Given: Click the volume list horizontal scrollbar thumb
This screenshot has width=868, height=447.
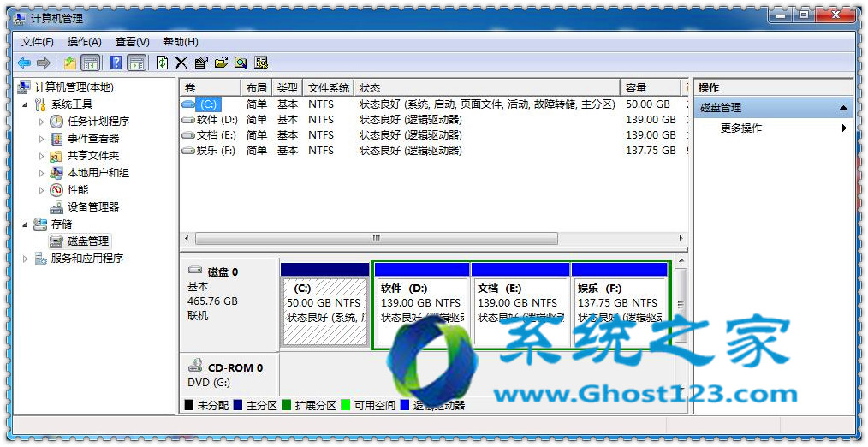Looking at the screenshot, I should coord(375,239).
